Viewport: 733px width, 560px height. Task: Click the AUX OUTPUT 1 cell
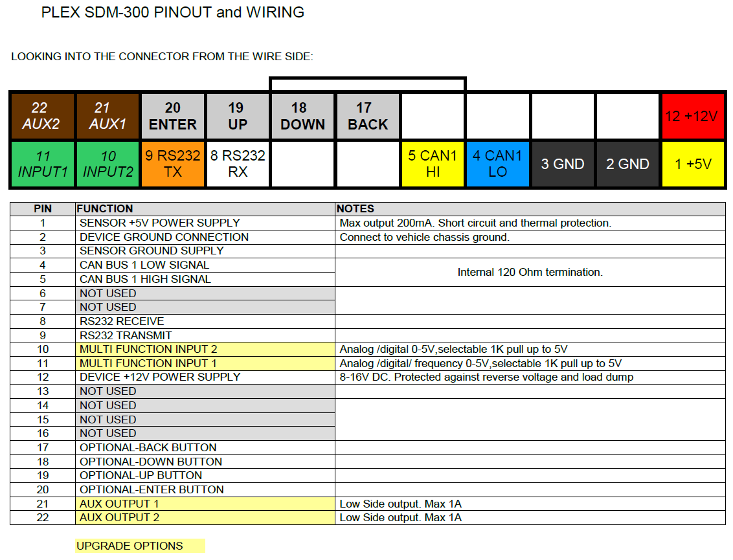click(x=205, y=504)
